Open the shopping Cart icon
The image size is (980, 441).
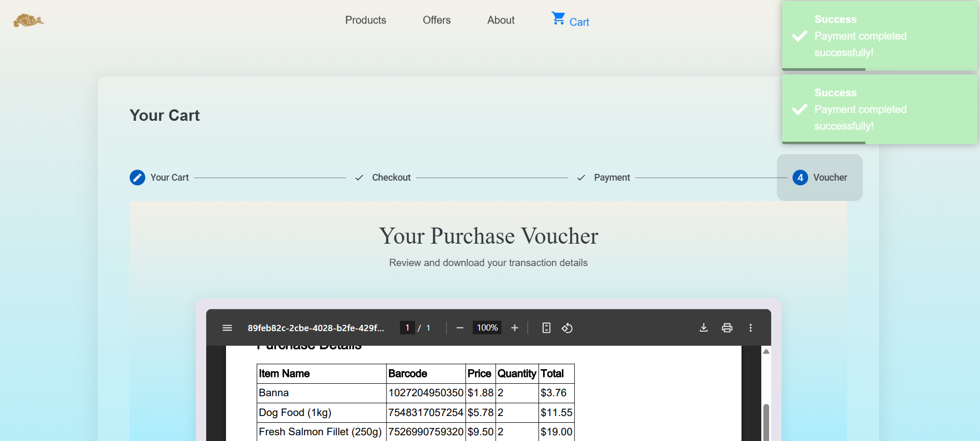[x=559, y=19]
